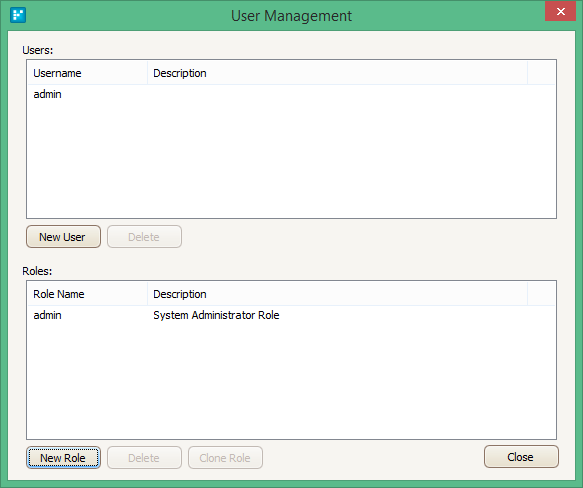Viewport: 583px width, 488px height.
Task: Click the blank header after roles Description column
Action: (x=541, y=294)
